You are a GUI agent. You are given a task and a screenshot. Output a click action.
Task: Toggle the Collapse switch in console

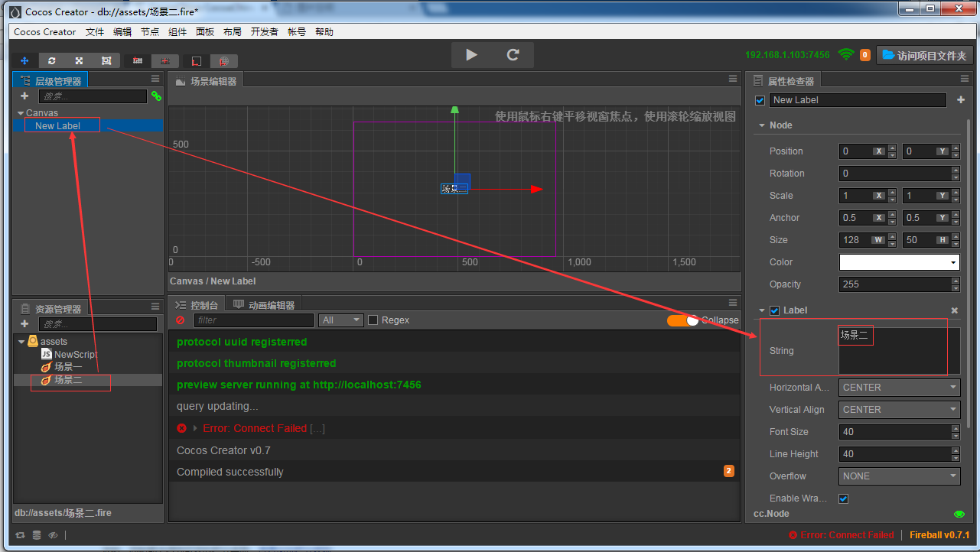682,320
